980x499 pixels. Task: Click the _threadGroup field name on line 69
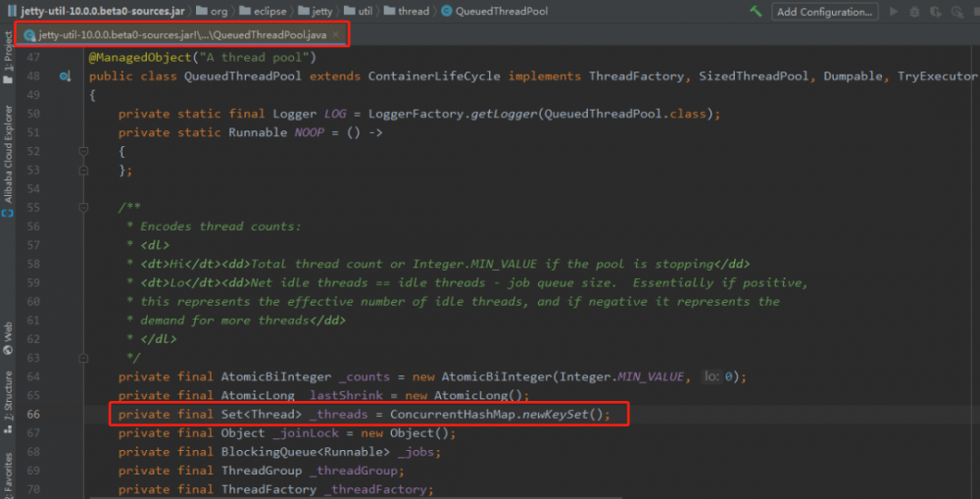[x=353, y=471]
